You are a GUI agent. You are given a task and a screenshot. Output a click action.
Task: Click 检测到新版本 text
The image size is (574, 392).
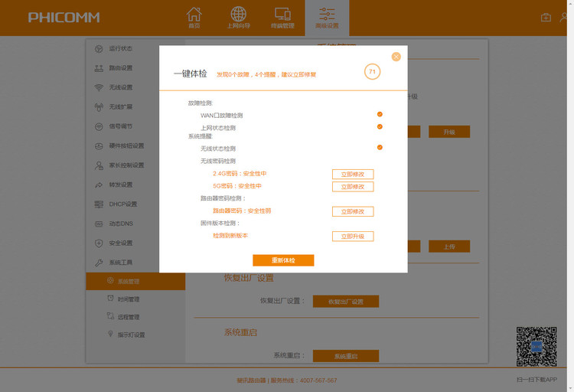click(x=230, y=236)
